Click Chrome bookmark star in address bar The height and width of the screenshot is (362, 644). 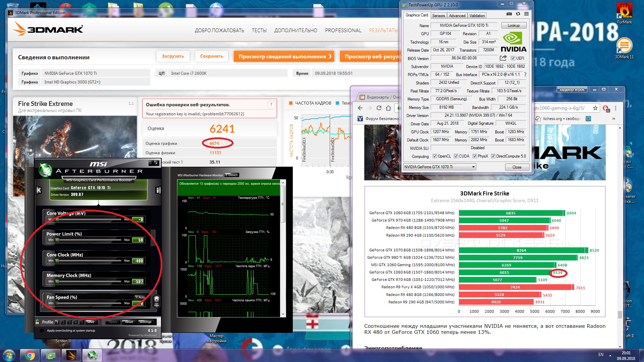[595, 108]
